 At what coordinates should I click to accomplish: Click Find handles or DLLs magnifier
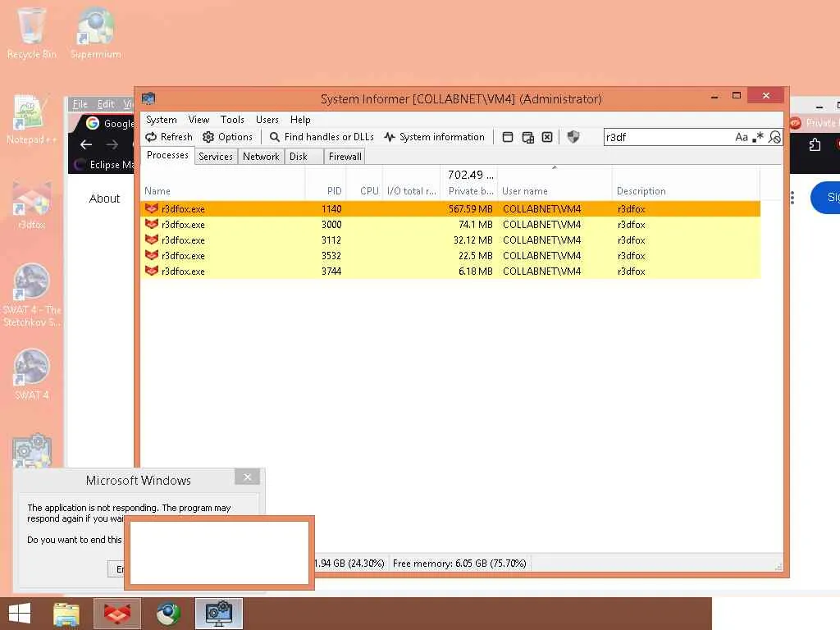274,137
